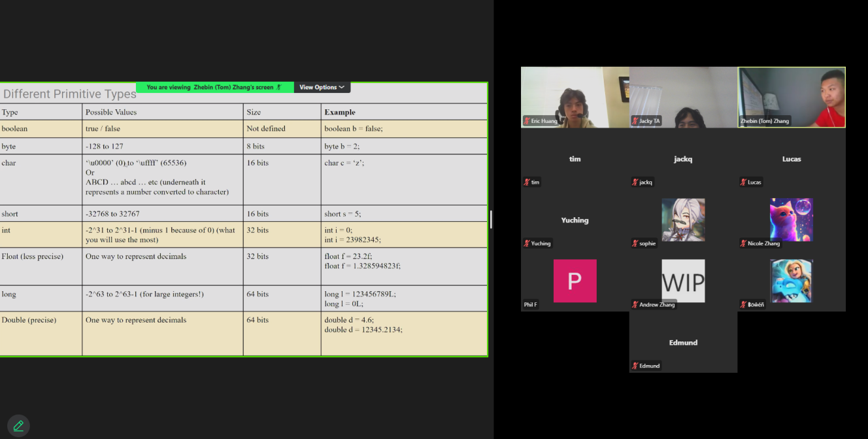This screenshot has height=439, width=868.
Task: Click the muted mic icon beside Eric Huang
Action: pyautogui.click(x=527, y=121)
